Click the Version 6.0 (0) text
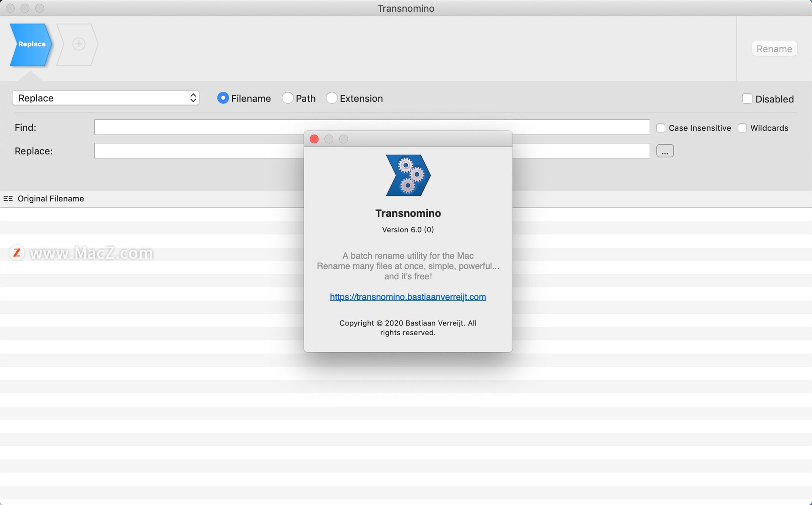The image size is (812, 505). (408, 229)
